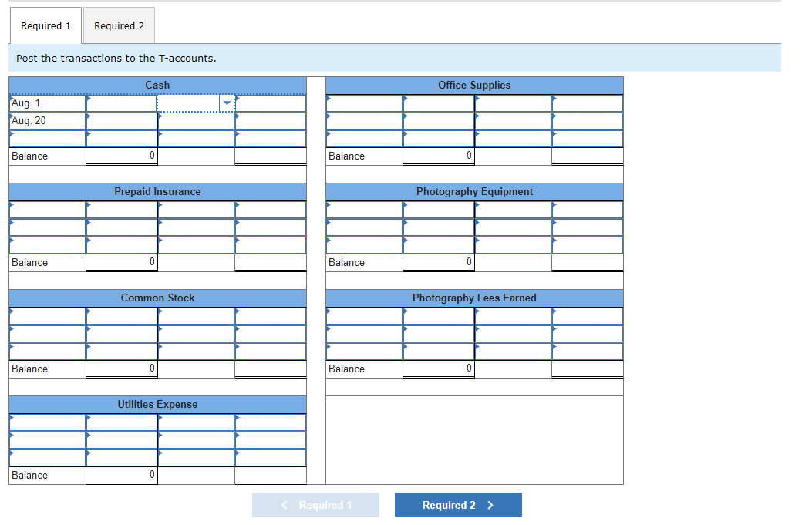This screenshot has height=525, width=812.
Task: Click first date cell in Utilities Expense
Action: (48, 422)
